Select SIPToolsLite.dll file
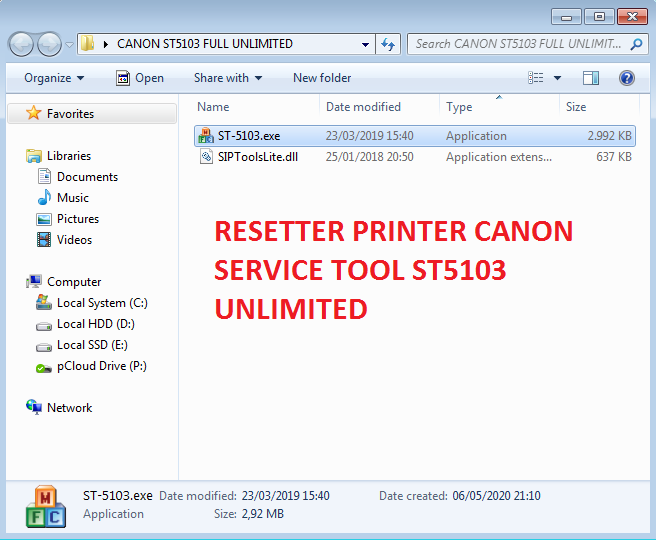 (x=415, y=157)
